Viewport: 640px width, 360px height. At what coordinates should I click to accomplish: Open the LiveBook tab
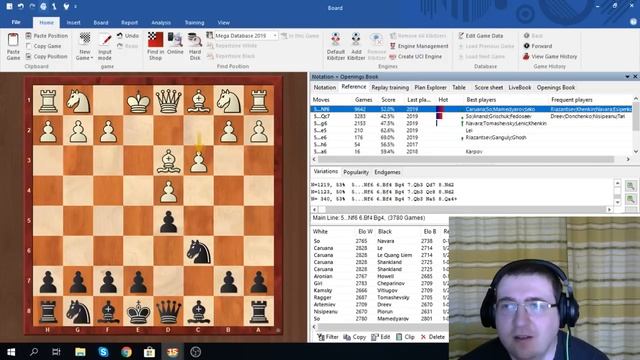click(520, 87)
